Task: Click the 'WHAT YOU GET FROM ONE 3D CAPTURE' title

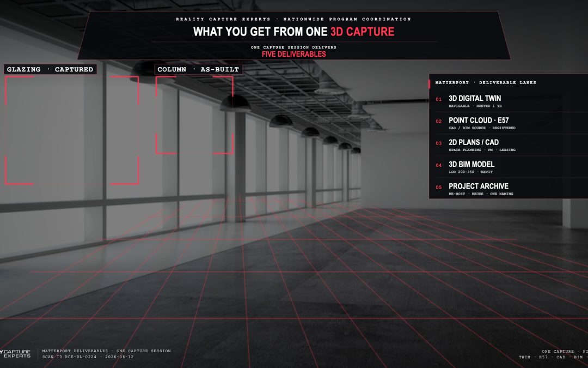Action: (x=293, y=32)
